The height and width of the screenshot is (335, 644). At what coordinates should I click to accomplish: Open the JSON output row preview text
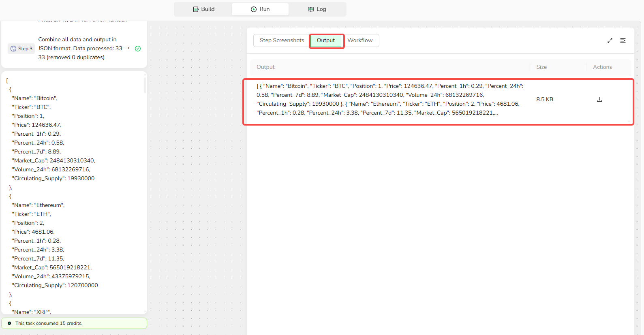coord(389,100)
